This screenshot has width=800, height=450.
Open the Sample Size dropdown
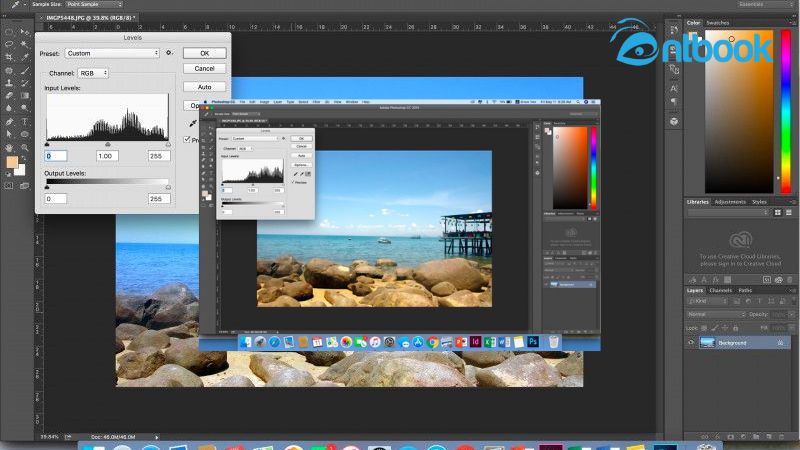point(94,4)
